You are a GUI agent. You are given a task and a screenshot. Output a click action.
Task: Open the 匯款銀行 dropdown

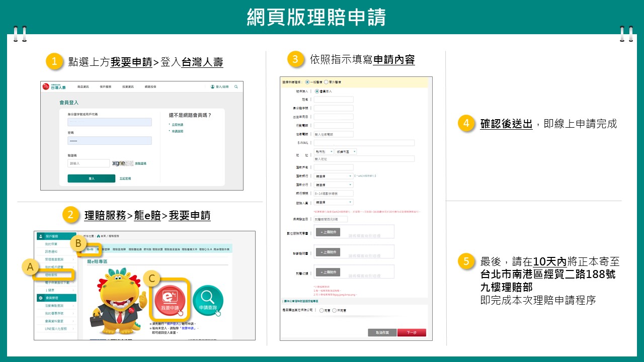pos(334,176)
